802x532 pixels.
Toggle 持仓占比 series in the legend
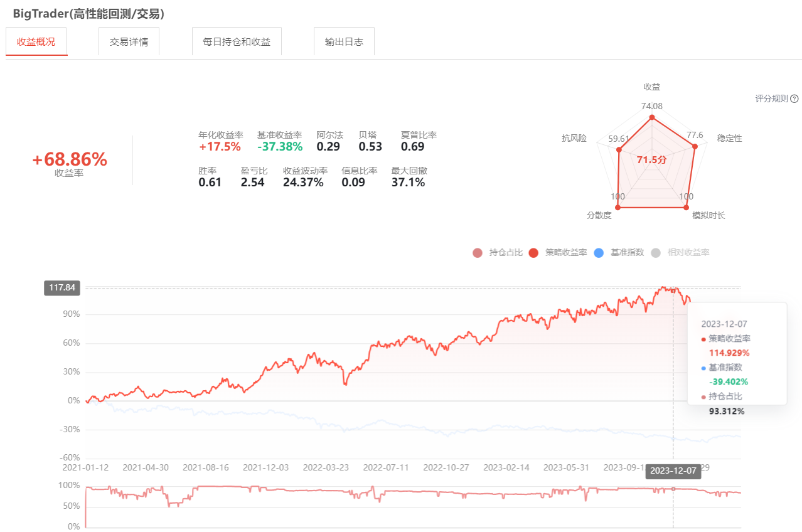tap(498, 252)
